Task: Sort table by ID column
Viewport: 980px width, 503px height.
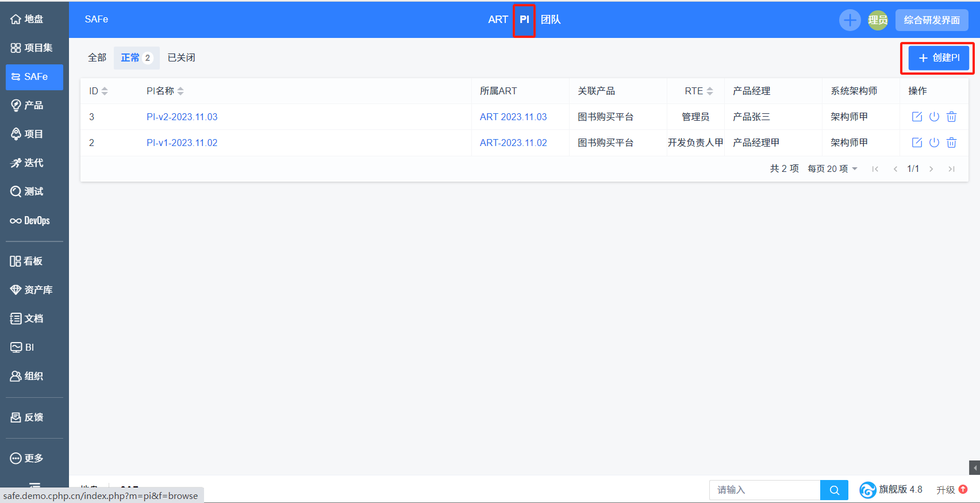Action: 98,91
